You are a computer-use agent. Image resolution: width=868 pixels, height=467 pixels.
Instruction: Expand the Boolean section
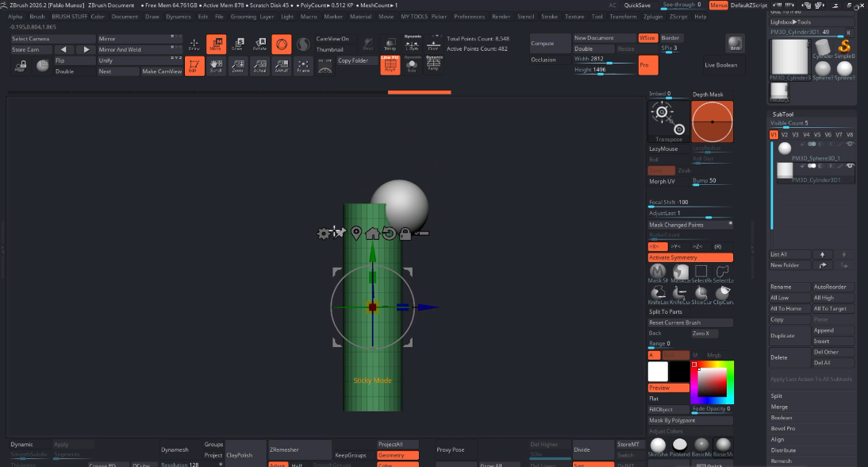coord(781,418)
